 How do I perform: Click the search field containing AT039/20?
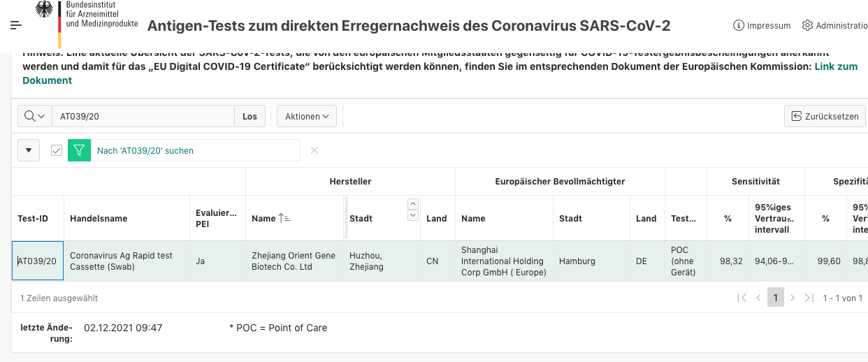pyautogui.click(x=143, y=116)
